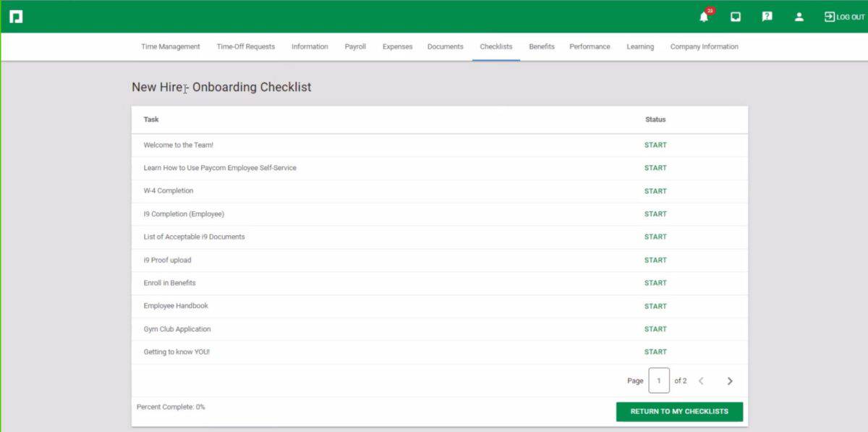Start the Employee Handbook task
Image resolution: width=868 pixels, height=432 pixels.
(655, 306)
